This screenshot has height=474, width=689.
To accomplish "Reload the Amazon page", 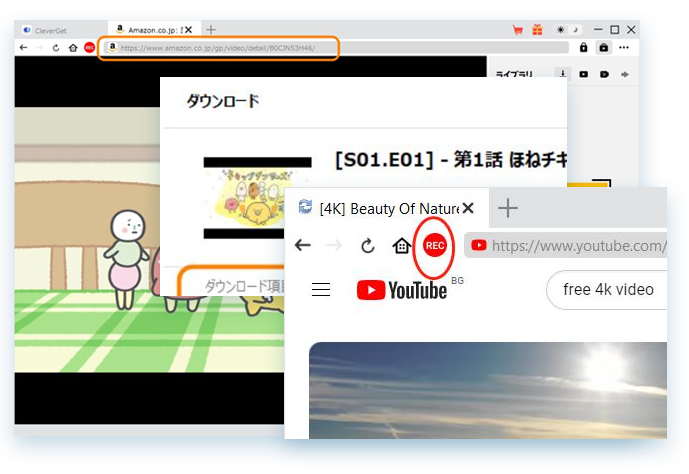I will [x=56, y=47].
